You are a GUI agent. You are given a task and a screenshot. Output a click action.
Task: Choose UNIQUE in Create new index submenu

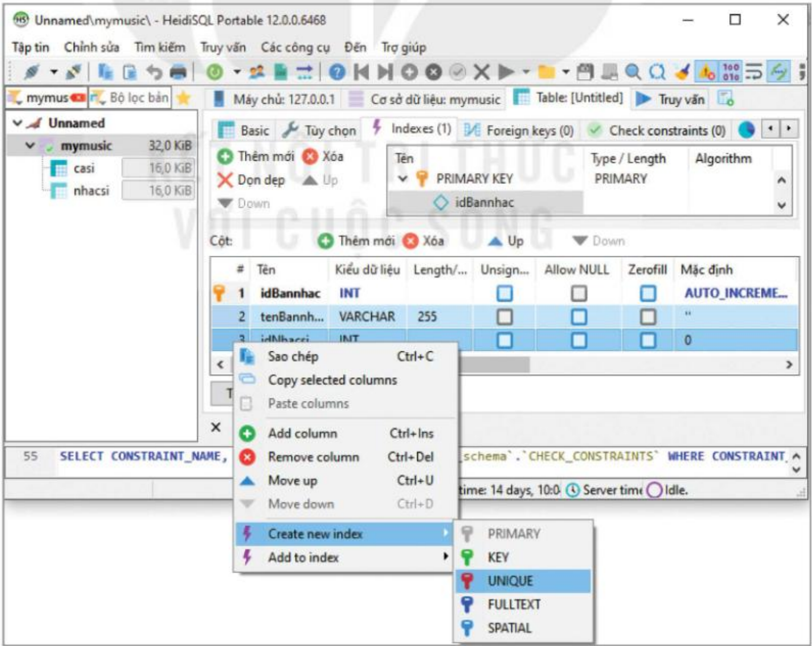[x=523, y=581]
